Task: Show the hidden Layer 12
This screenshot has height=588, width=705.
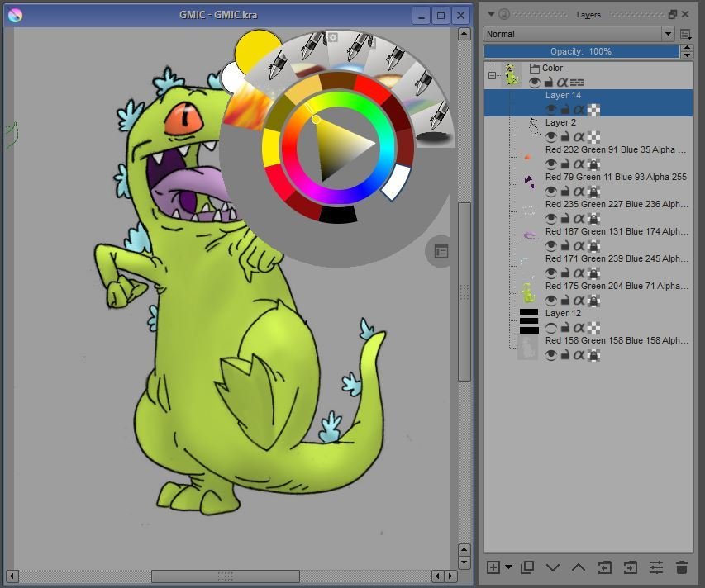Action: click(x=550, y=328)
